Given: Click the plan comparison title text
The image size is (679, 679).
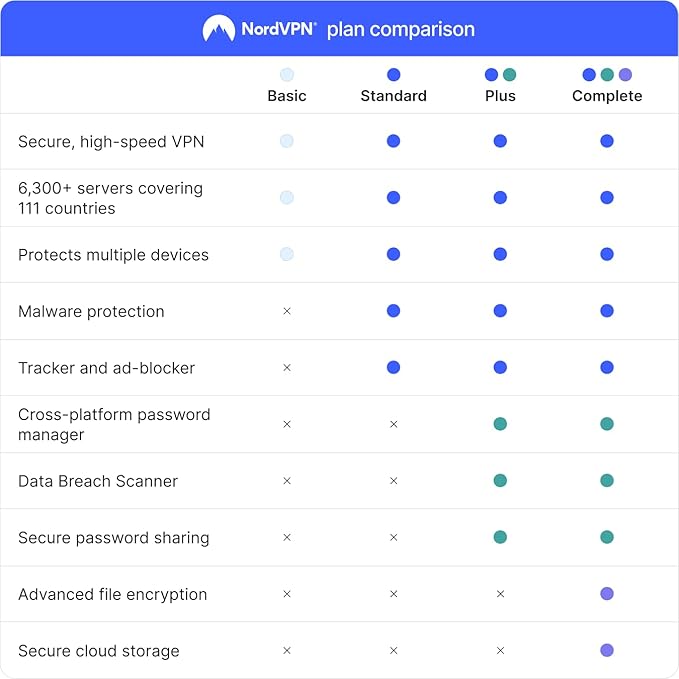Looking at the screenshot, I should point(400,29).
